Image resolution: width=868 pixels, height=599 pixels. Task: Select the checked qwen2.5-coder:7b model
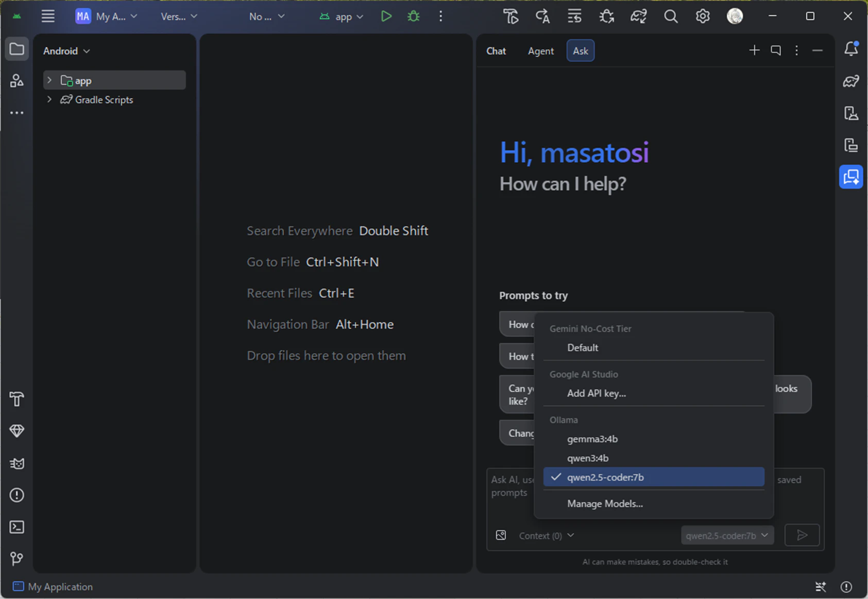click(x=654, y=477)
